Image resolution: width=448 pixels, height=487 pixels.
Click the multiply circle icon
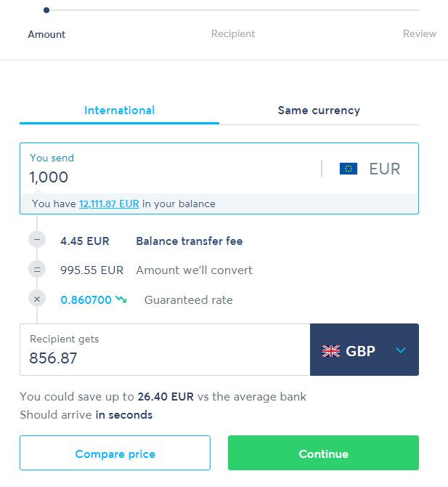pyautogui.click(x=38, y=299)
